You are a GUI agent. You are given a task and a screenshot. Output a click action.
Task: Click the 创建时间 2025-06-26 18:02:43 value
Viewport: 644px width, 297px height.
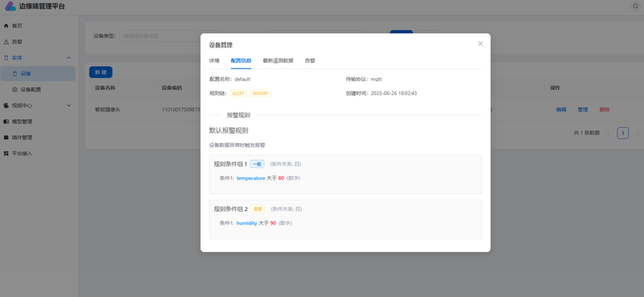(394, 93)
